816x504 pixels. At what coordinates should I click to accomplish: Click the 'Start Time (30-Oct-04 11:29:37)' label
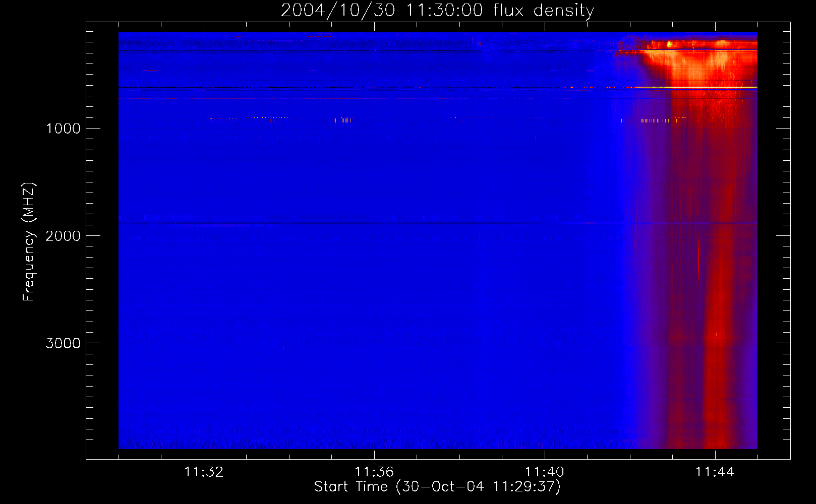click(437, 487)
